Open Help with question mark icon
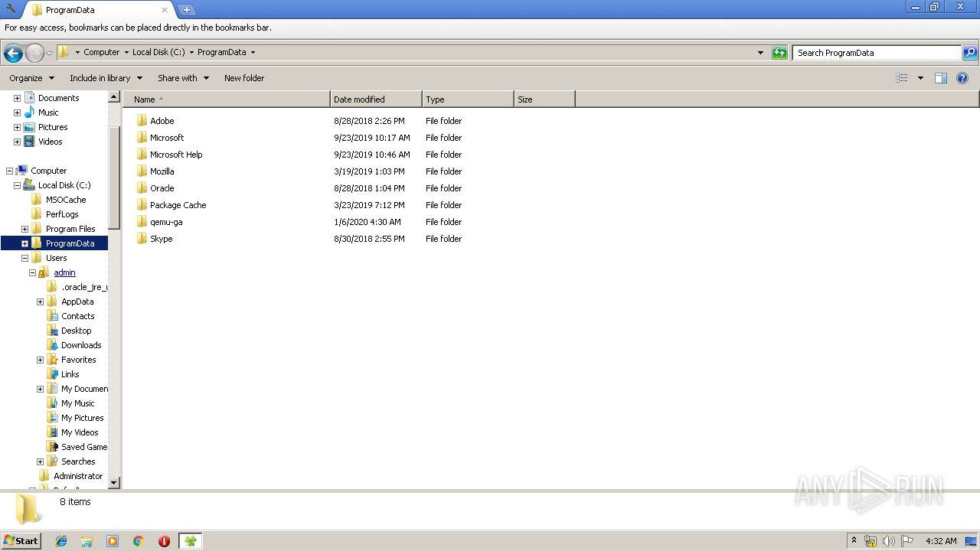 click(962, 78)
